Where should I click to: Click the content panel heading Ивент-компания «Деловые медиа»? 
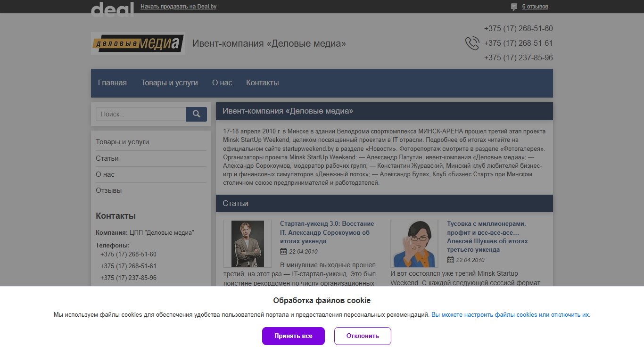[288, 111]
